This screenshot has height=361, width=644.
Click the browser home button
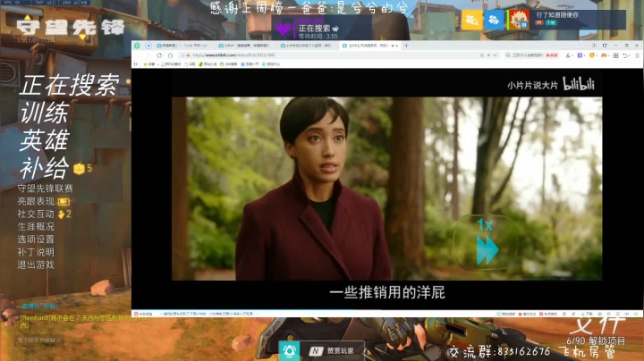[x=170, y=55]
